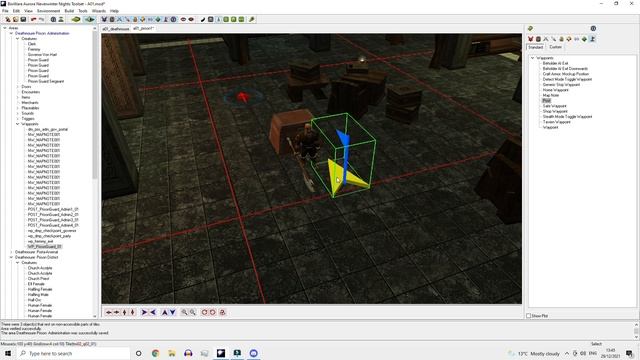Expand the Triggers node in the area tree
640x360 pixels.
pyautogui.click(x=18, y=118)
